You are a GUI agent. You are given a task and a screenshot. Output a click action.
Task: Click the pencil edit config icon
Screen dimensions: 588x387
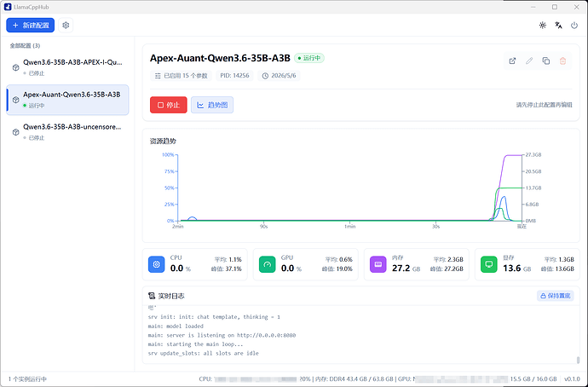point(529,61)
